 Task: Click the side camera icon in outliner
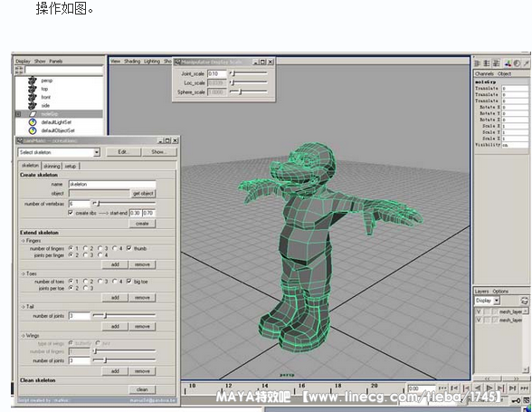[33, 105]
